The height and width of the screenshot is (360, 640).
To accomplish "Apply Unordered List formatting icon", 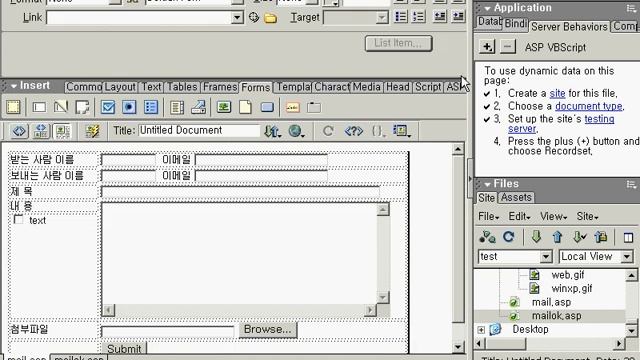I will tap(401, 17).
